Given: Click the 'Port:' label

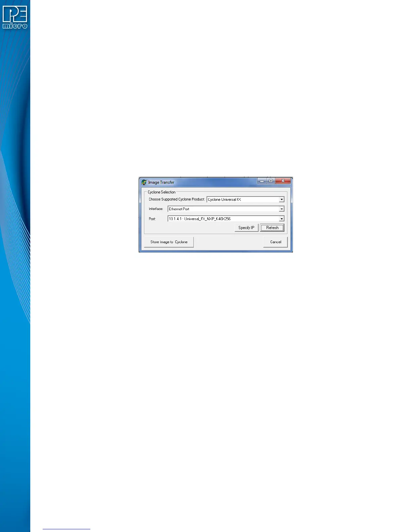Looking at the screenshot, I should (x=152, y=219).
